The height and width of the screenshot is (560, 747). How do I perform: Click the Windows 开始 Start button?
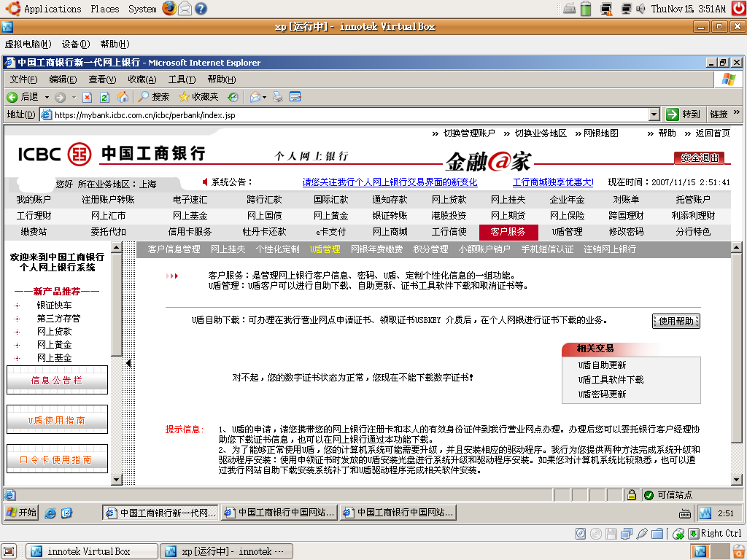click(x=21, y=513)
